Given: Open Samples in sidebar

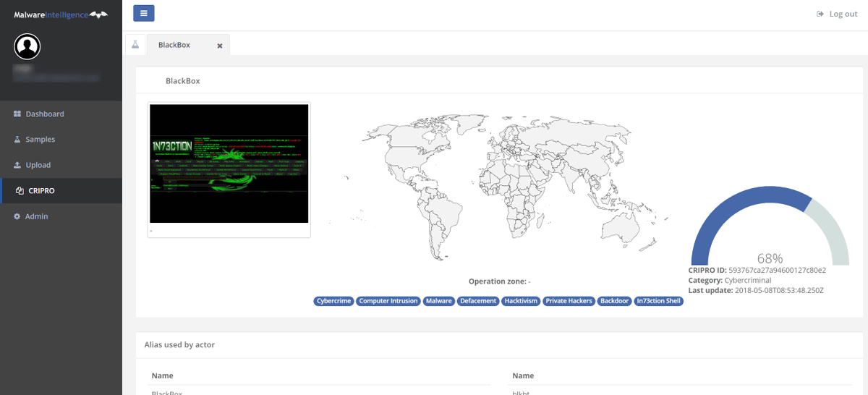Looking at the screenshot, I should pyautogui.click(x=61, y=139).
